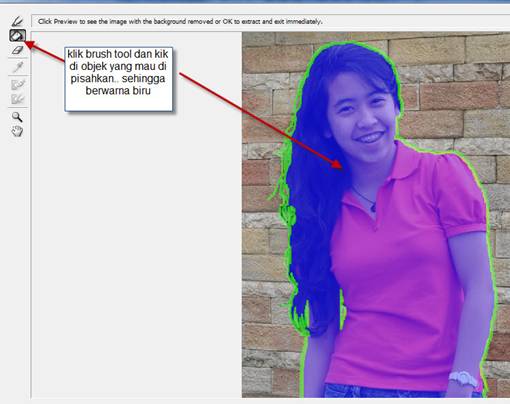Select the Edge Touchup tool icon
The image size is (510, 404).
17,99
